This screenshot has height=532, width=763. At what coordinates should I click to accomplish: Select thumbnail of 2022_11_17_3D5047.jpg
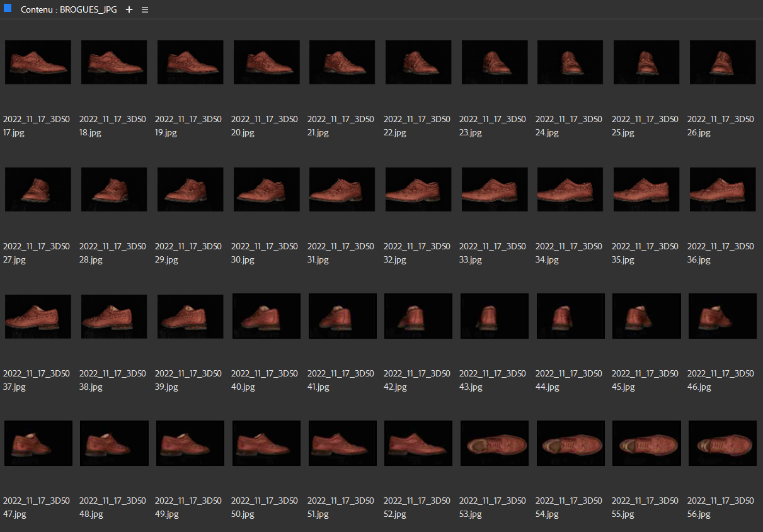38,443
